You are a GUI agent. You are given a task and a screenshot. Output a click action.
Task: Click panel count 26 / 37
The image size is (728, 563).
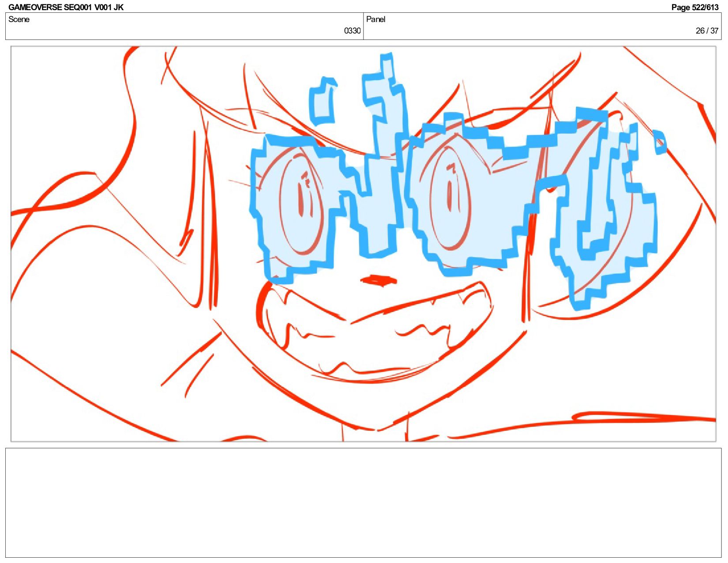[x=707, y=30]
